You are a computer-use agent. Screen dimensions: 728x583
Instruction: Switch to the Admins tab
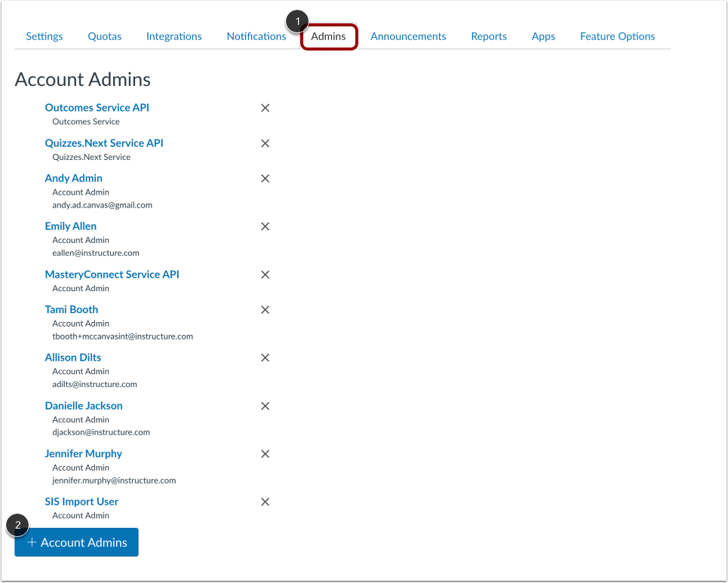(329, 36)
